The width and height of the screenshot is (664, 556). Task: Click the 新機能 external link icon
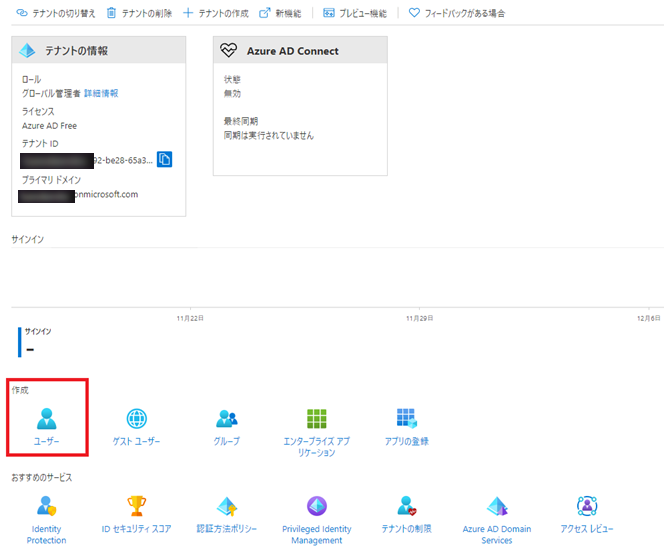[264, 13]
